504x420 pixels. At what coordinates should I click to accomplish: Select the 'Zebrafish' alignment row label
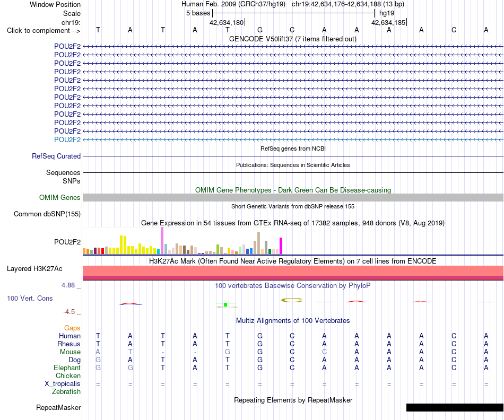(x=66, y=392)
